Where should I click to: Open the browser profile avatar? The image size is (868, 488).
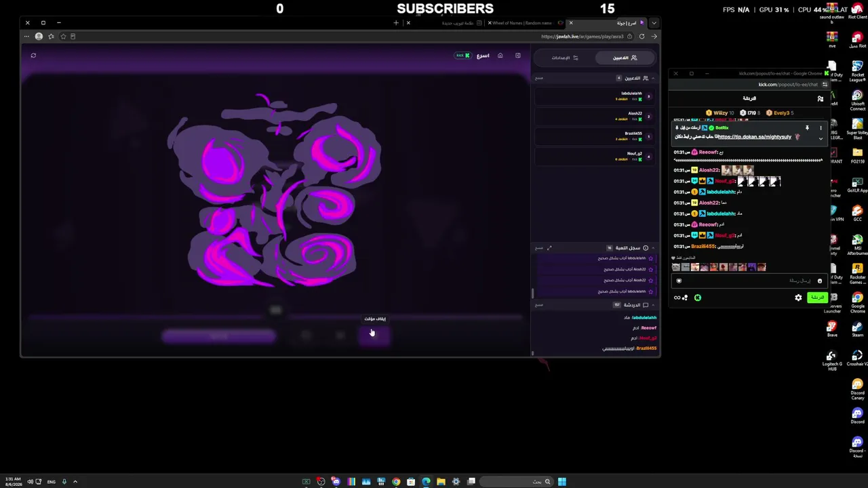[39, 37]
